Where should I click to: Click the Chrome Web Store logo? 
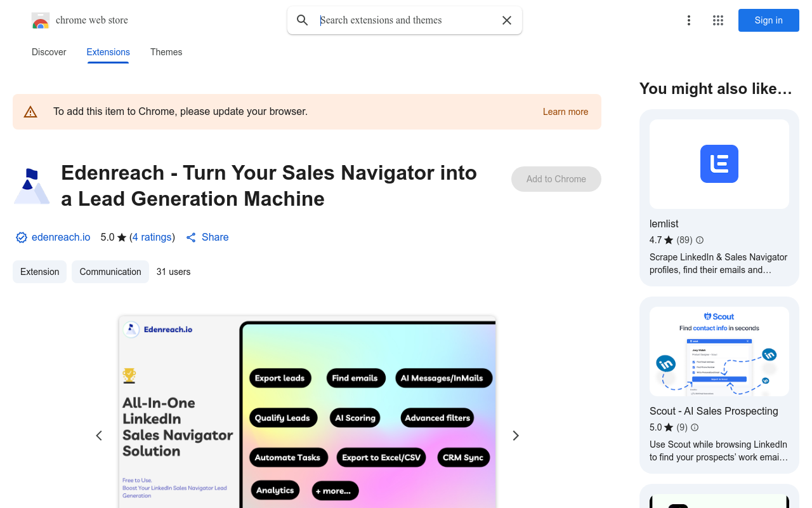pyautogui.click(x=41, y=20)
